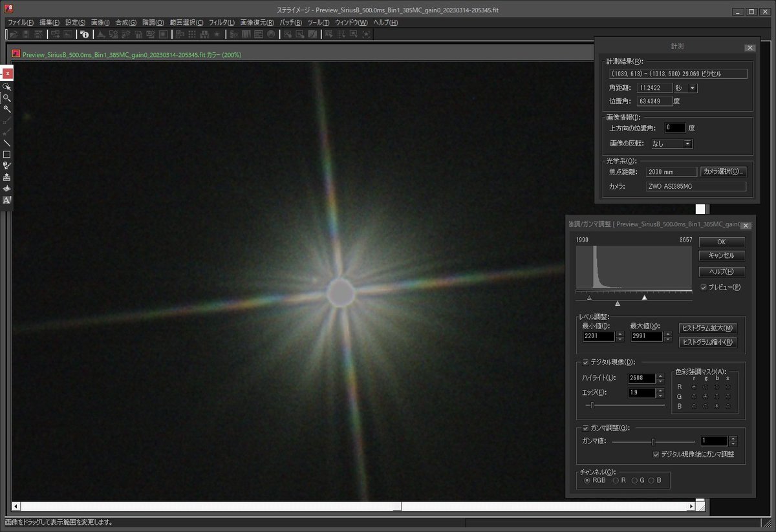Select the pointer tool in tool palette
This screenshot has width=776, height=532.
[7, 86]
